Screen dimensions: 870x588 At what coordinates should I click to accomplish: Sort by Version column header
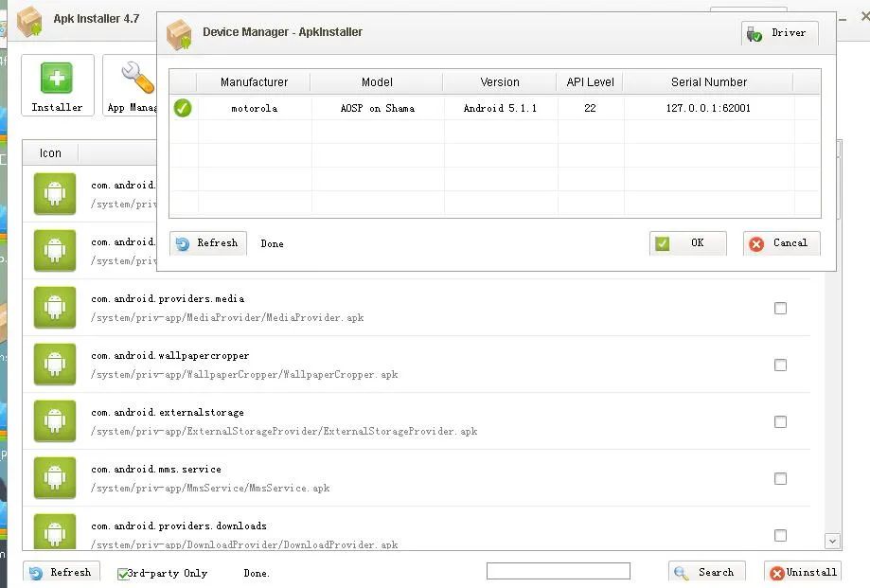point(499,82)
